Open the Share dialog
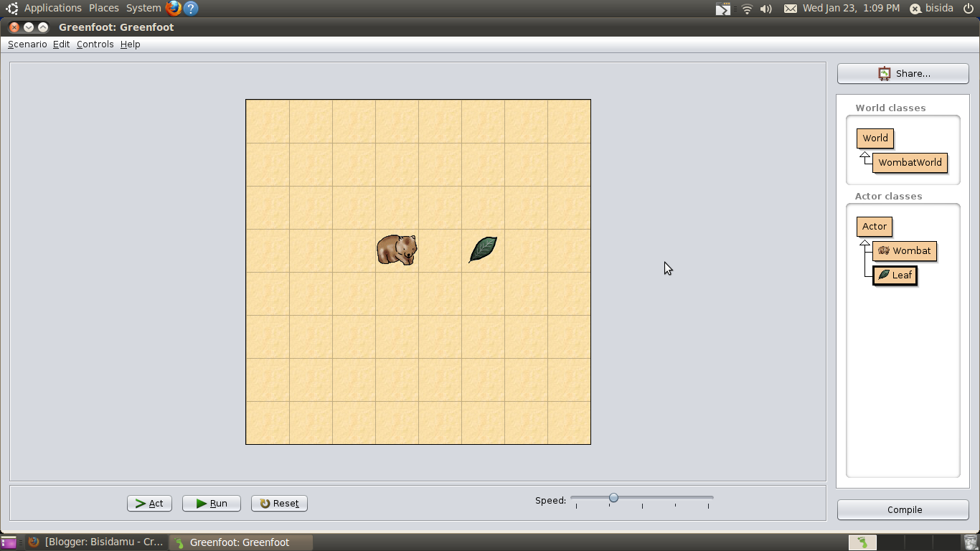The height and width of the screenshot is (551, 980). coord(903,73)
